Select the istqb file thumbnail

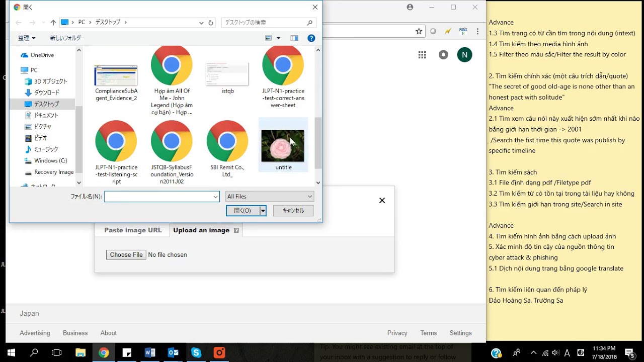point(227,74)
